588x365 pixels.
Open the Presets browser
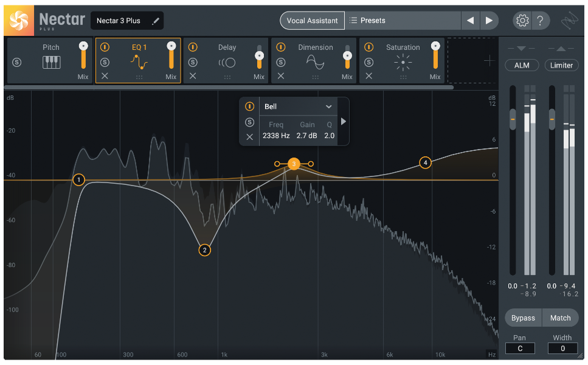[403, 20]
